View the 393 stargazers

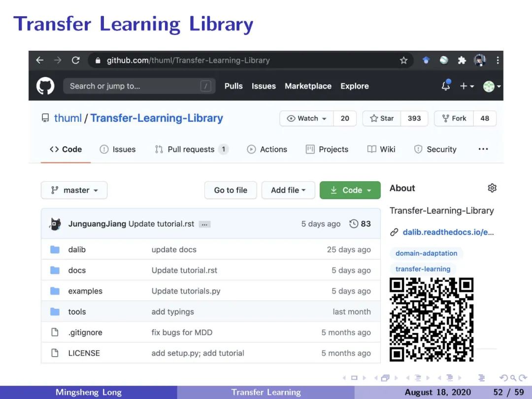[x=414, y=118]
